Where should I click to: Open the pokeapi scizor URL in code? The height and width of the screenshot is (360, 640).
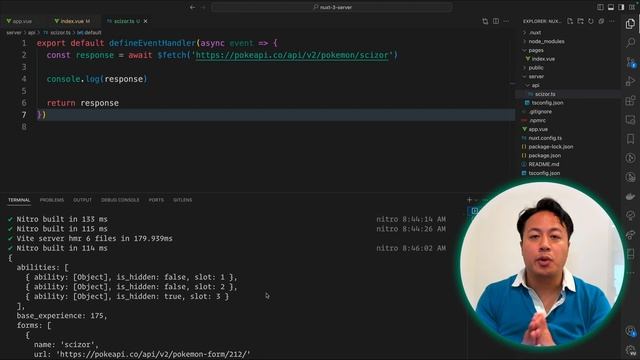pyautogui.click(x=292, y=55)
